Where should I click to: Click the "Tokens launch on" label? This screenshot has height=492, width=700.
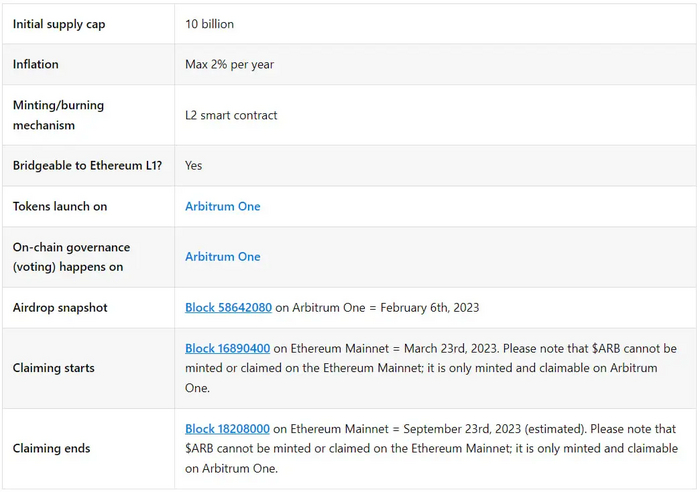[x=60, y=207]
